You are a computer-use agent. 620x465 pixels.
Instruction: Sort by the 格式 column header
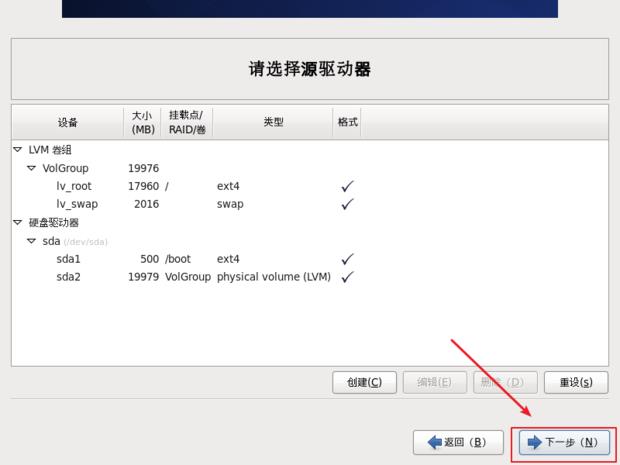(x=347, y=122)
